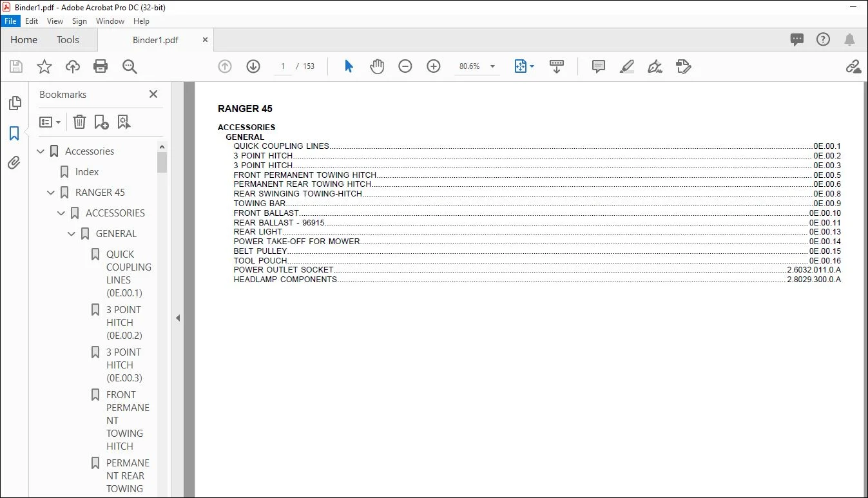Open the Edit menu
The width and height of the screenshot is (868, 498).
click(32, 21)
